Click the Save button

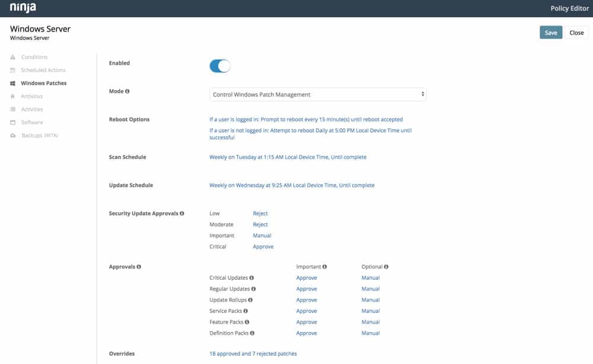(550, 32)
